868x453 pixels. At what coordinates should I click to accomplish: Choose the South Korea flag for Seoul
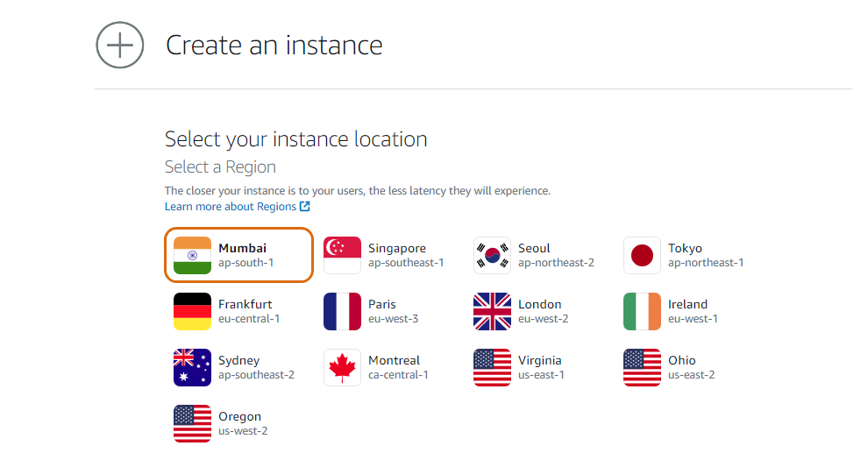point(492,255)
